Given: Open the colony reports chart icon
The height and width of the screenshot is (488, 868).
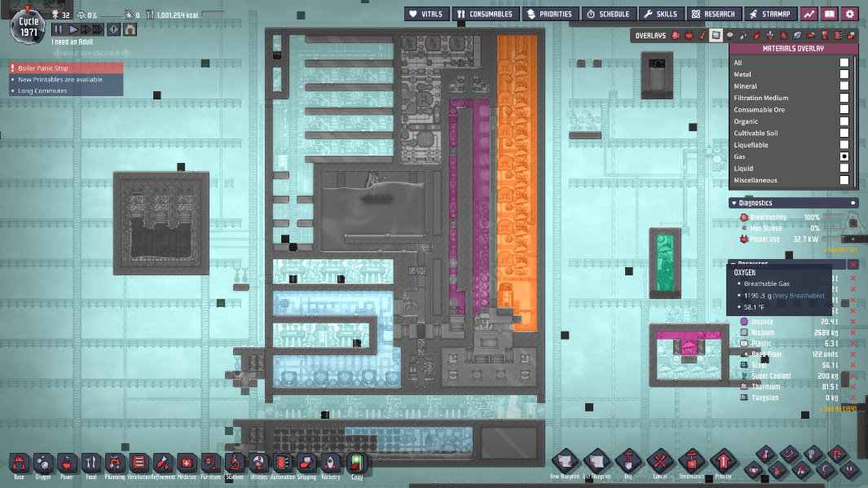Looking at the screenshot, I should [x=809, y=14].
